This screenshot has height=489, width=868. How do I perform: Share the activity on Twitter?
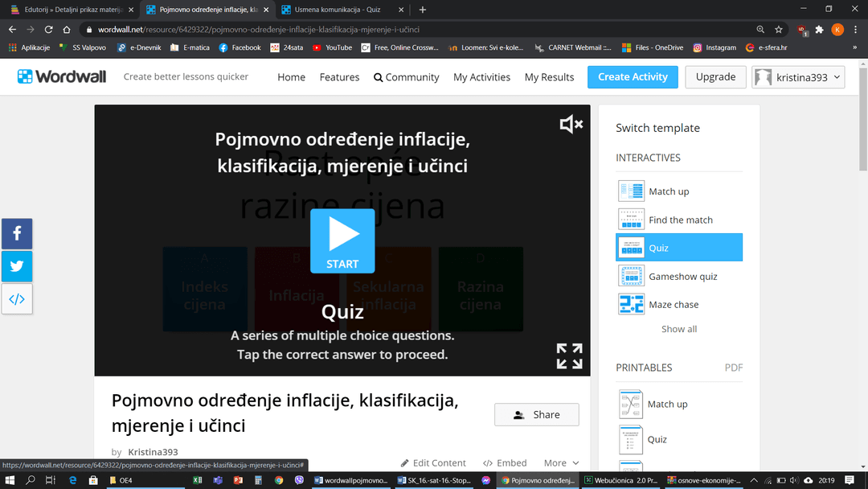point(17,266)
